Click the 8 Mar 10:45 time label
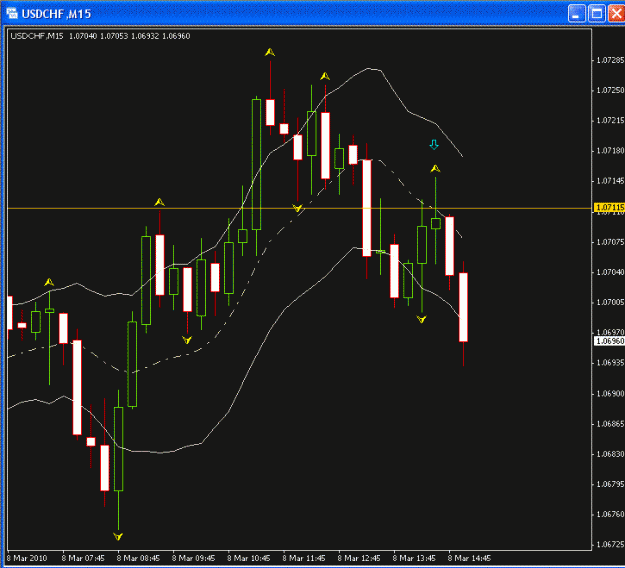Screen dimensions: 625x568 click(248, 558)
